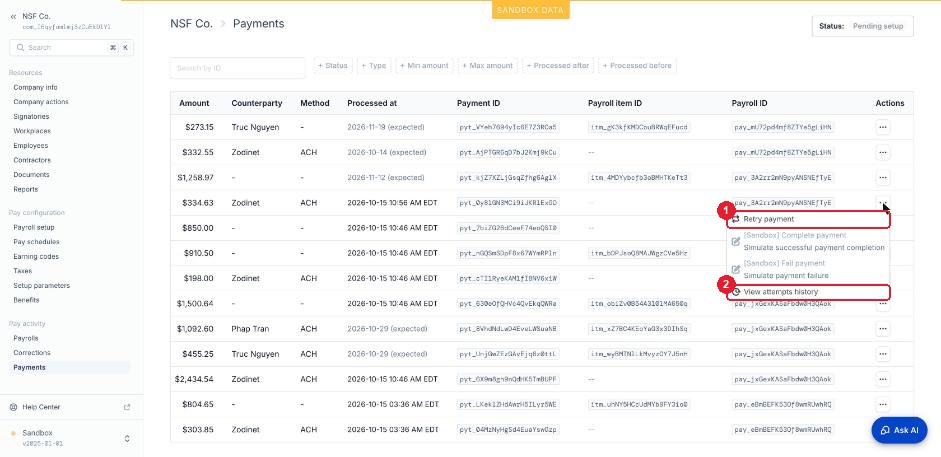
Task: Add a Max amount filter
Action: pos(488,65)
